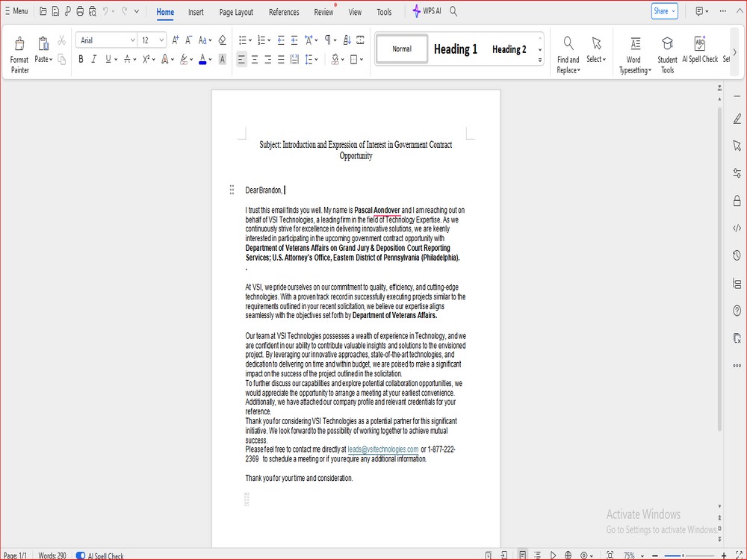This screenshot has height=560, width=747.
Task: Toggle center text alignment
Action: [255, 60]
